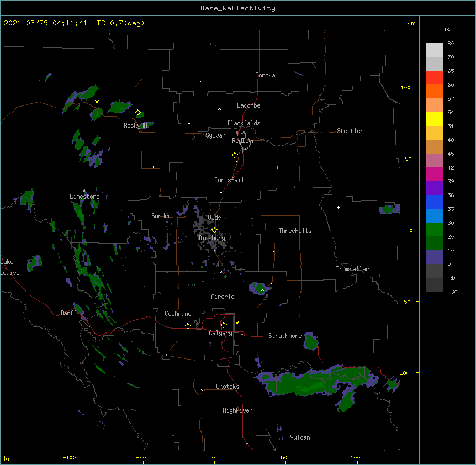Viewport: 476px width, 465px height.
Task: Select the Innisfail map label
Action: [229, 180]
